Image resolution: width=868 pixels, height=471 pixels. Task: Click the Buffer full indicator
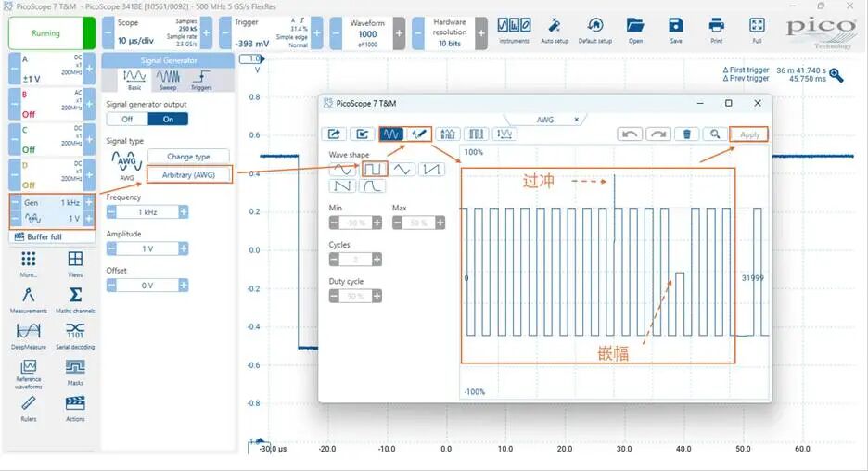52,236
